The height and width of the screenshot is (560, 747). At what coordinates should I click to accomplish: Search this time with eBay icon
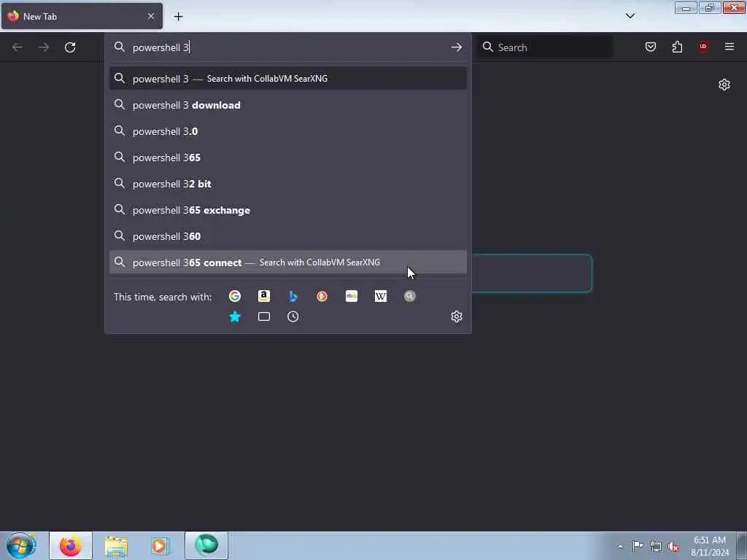click(352, 296)
